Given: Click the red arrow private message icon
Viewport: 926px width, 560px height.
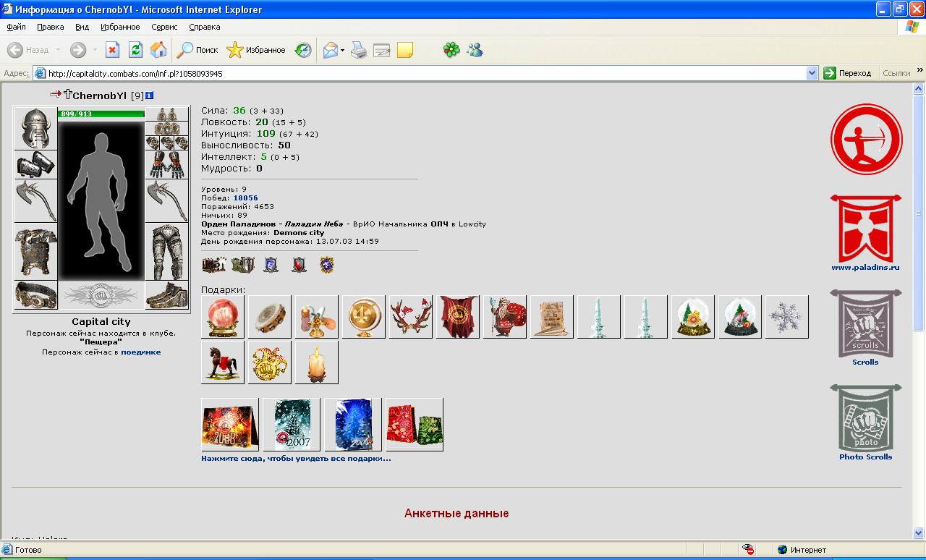Looking at the screenshot, I should pos(56,94).
